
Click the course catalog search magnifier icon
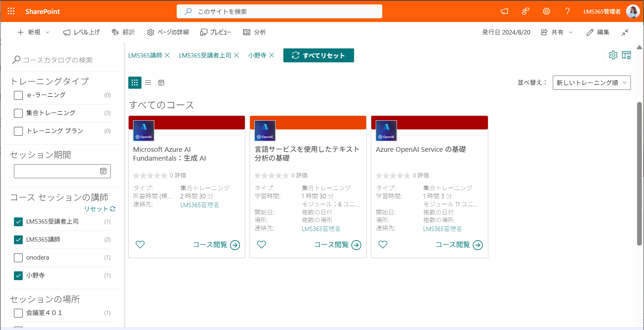[x=16, y=60]
